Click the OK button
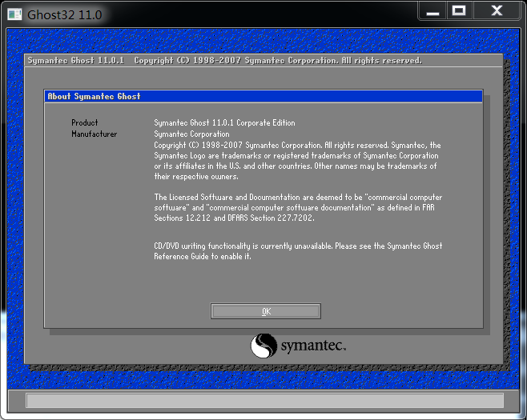Viewport: 527px width, 420px height. click(266, 311)
